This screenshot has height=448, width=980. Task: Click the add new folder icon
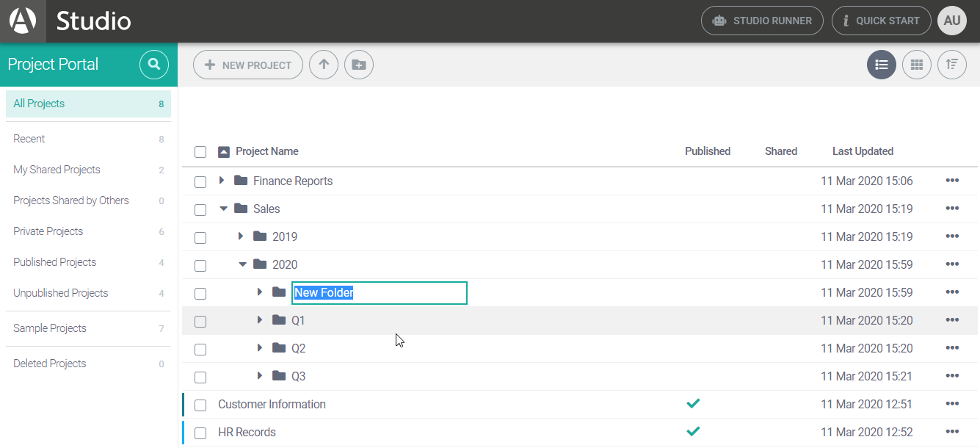pos(358,65)
